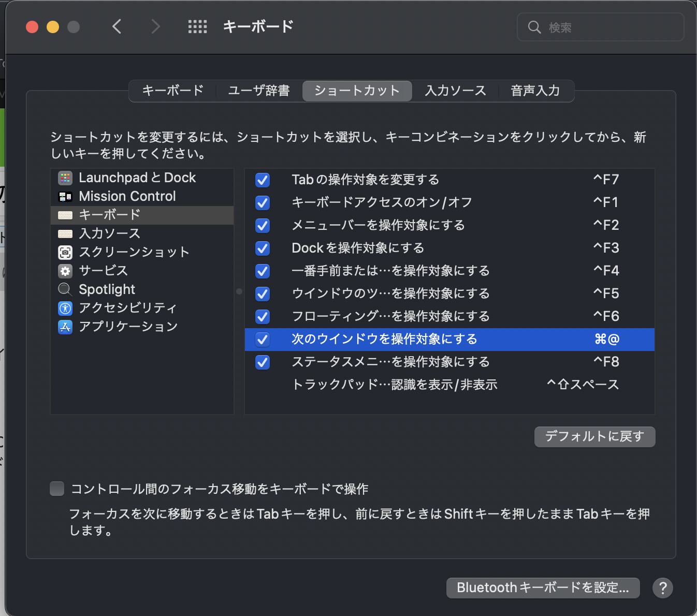697x616 pixels.
Task: Select the 入力ソース sidebar icon
Action: 65,233
